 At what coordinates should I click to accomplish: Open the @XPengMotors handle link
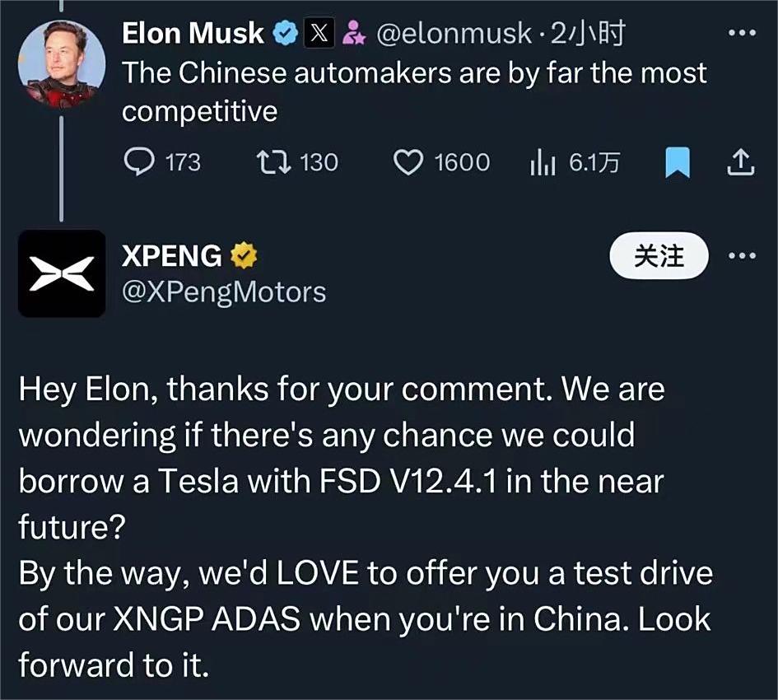pos(224,292)
